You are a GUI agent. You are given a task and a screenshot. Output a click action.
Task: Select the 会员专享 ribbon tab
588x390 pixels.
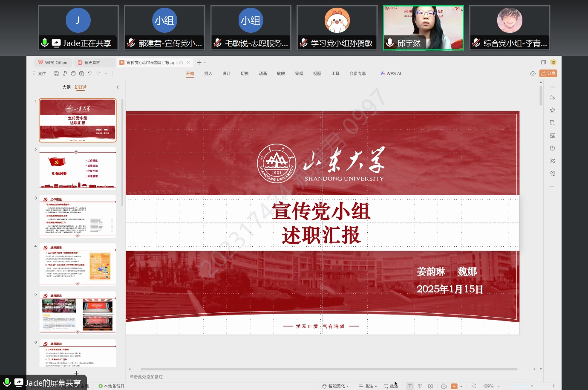[357, 73]
